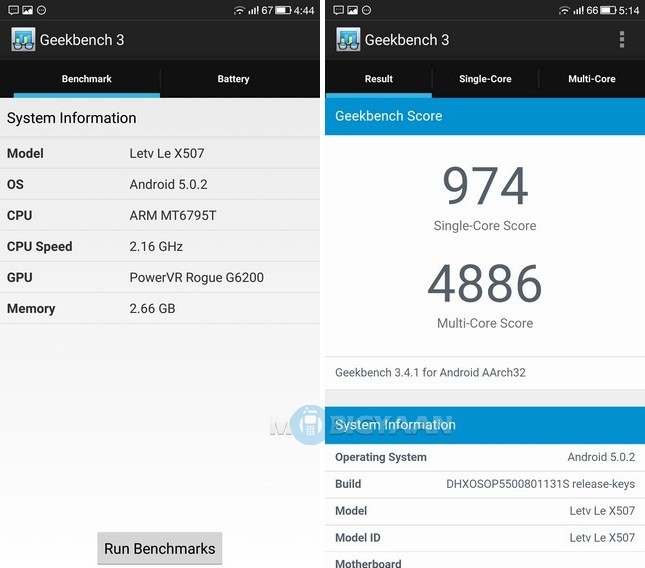Tap signal strength icon in left status bar
Viewport: 645px width, 568px height.
click(253, 10)
